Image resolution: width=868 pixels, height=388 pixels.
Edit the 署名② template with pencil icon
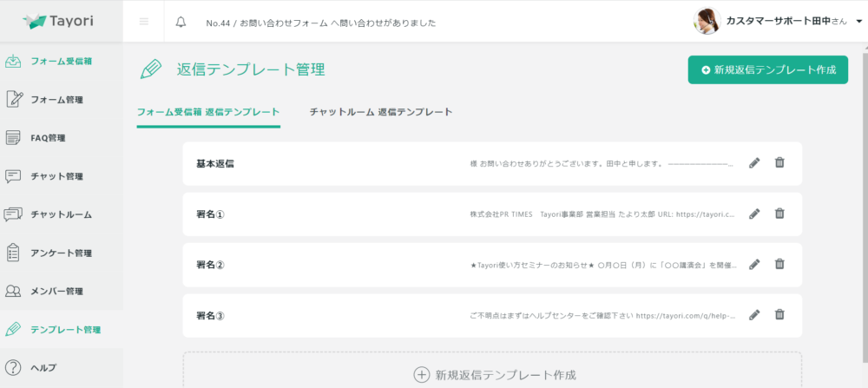click(754, 264)
